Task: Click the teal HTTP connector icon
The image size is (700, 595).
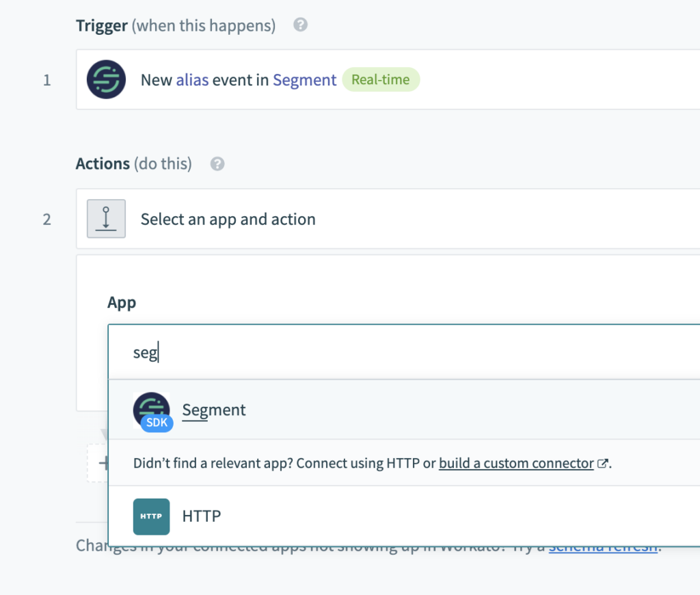Action: 151,516
